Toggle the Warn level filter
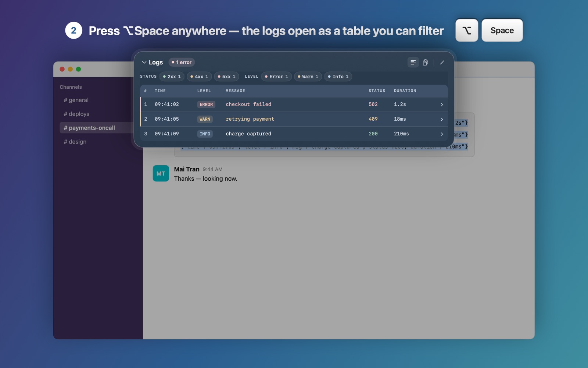Viewport: 588px width, 368px height. [308, 77]
